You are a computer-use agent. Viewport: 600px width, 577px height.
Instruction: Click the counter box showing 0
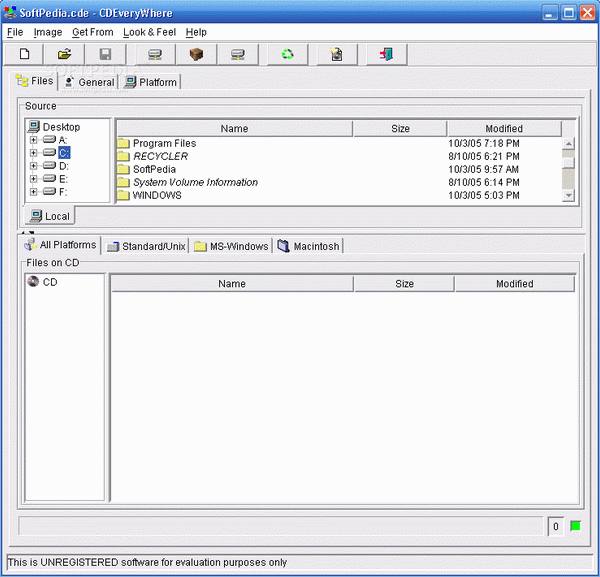[555, 526]
